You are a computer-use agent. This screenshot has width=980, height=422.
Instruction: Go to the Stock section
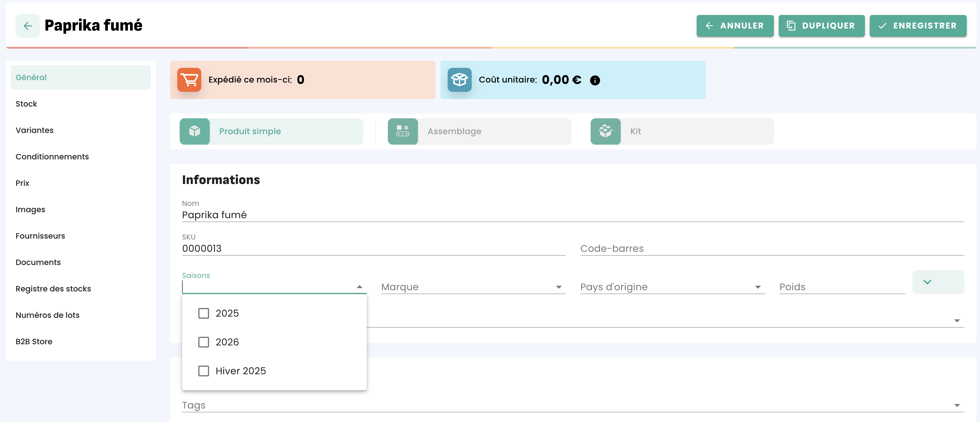point(26,104)
